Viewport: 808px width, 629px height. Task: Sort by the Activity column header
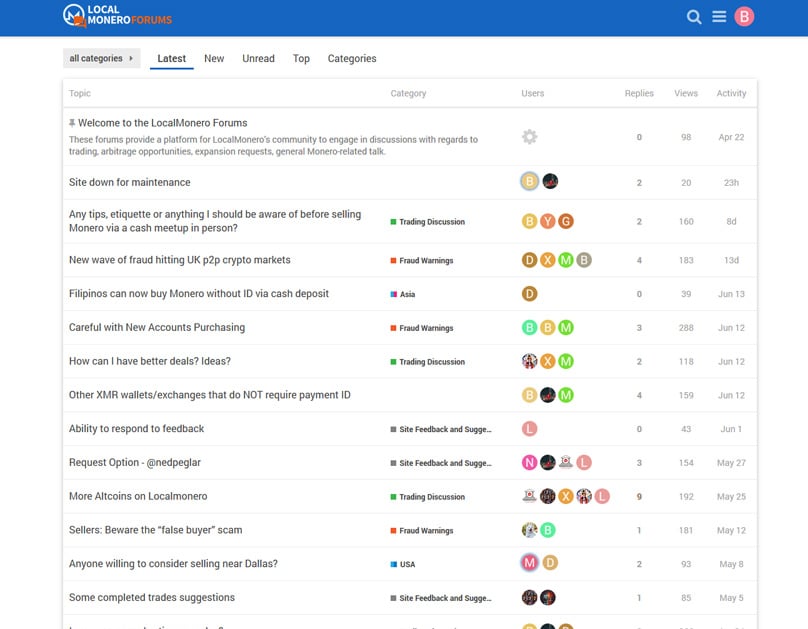point(731,93)
